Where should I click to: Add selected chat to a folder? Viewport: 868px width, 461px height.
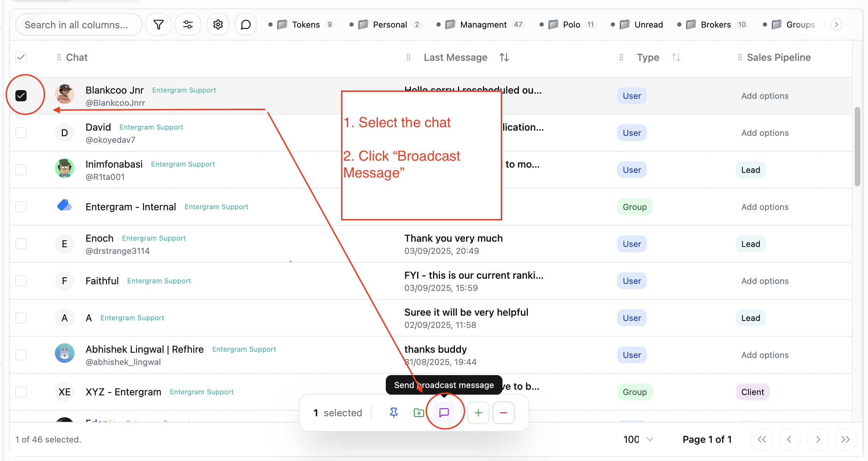[419, 412]
